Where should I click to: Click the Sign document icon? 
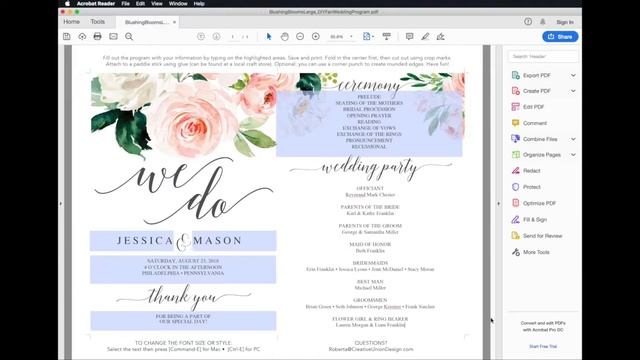click(440, 37)
